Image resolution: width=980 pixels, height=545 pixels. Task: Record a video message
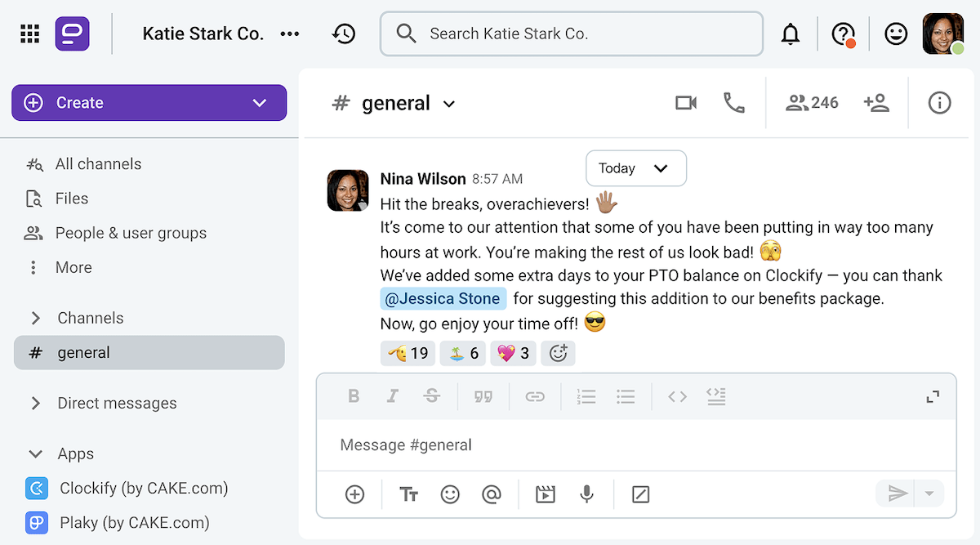[545, 494]
